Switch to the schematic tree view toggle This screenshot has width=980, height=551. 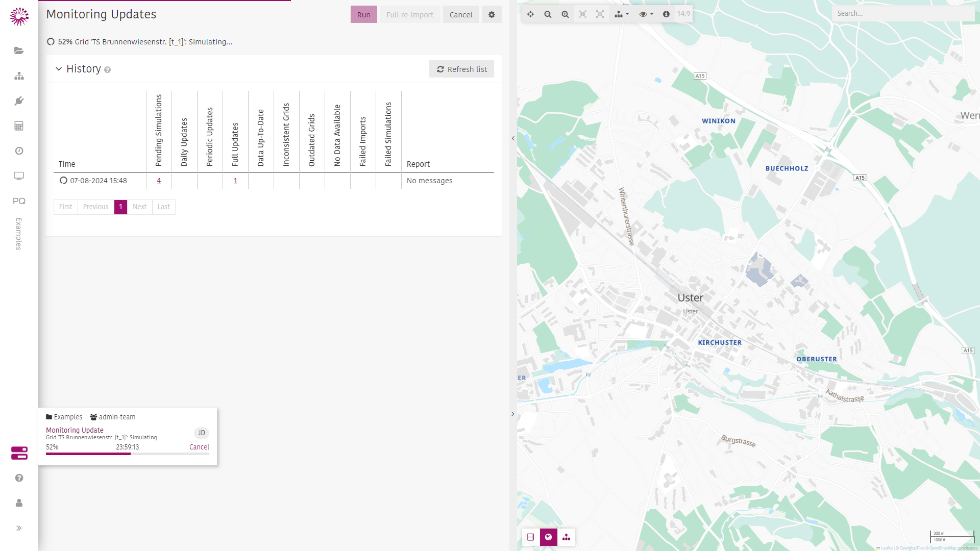point(567,537)
